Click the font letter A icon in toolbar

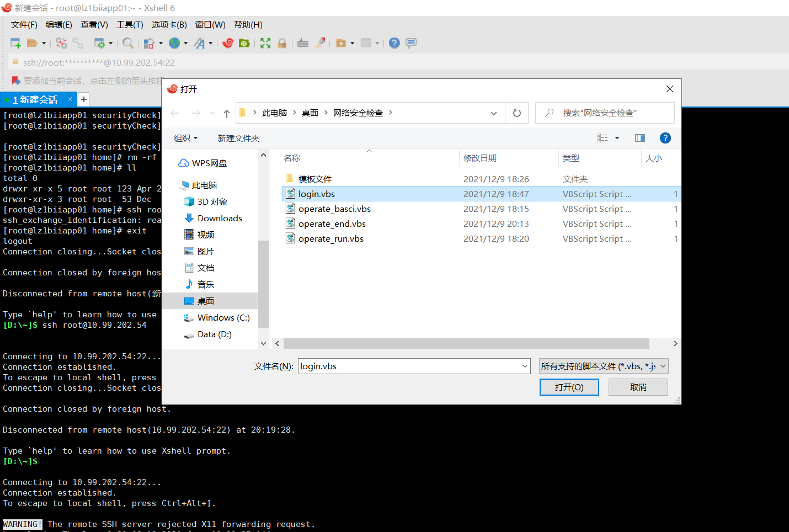click(x=199, y=43)
